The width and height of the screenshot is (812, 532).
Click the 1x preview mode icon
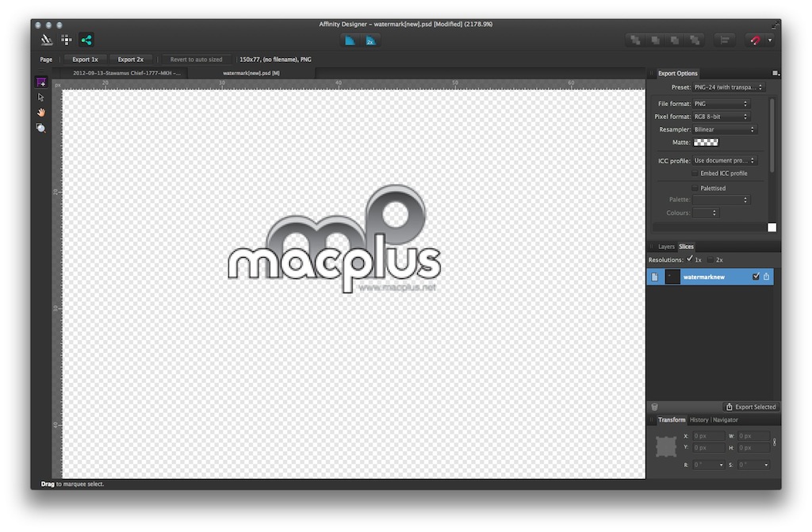coord(350,40)
